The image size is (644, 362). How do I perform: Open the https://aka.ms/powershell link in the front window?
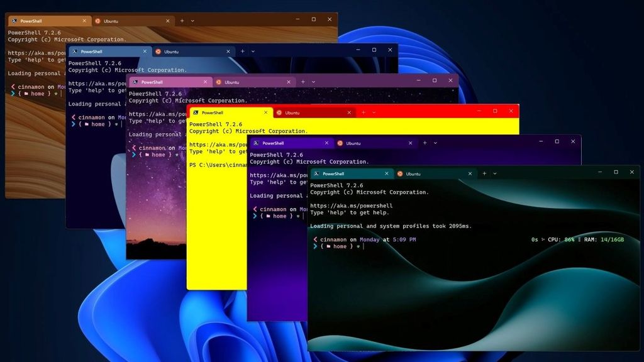[352, 206]
